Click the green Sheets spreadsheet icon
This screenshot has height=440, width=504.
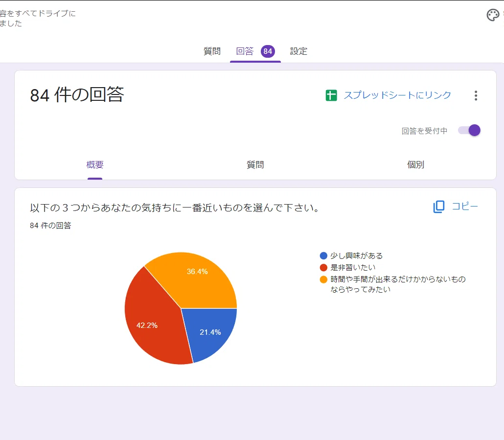(x=331, y=95)
